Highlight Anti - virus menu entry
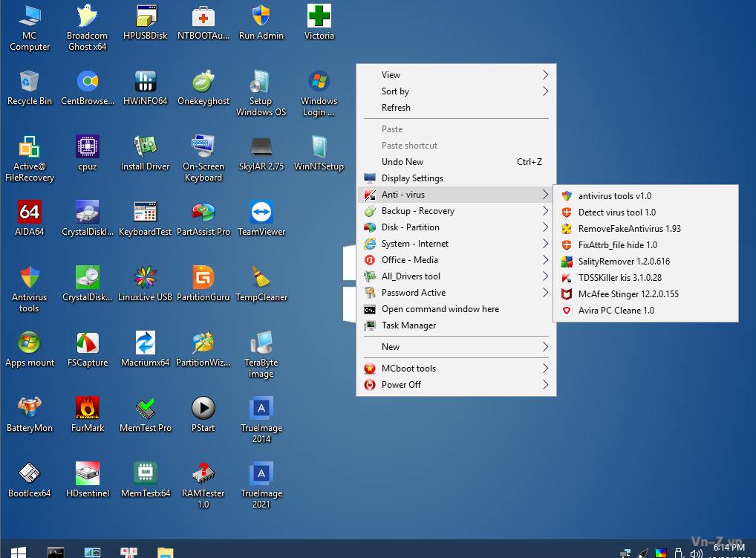756x558 pixels. point(456,195)
